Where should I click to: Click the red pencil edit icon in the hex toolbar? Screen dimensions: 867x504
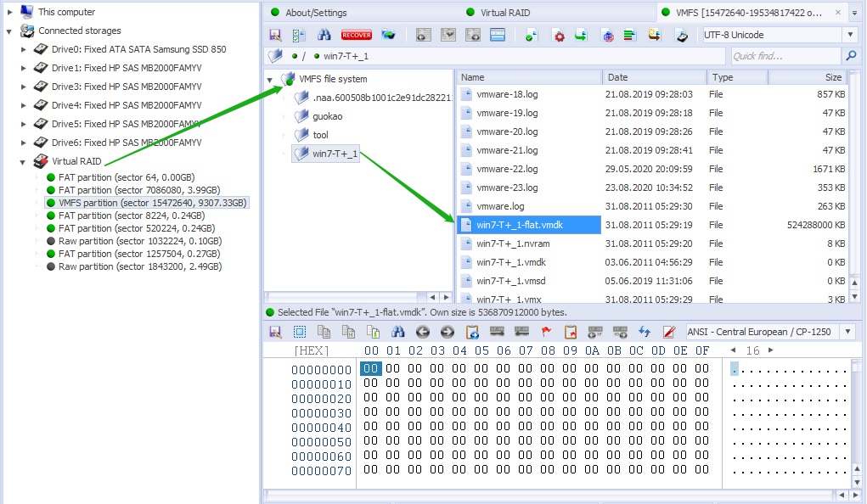click(x=668, y=332)
